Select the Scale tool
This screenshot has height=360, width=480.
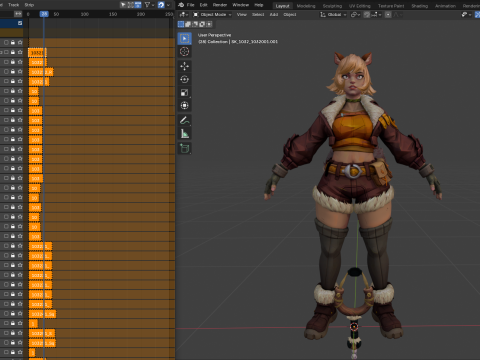click(x=184, y=92)
